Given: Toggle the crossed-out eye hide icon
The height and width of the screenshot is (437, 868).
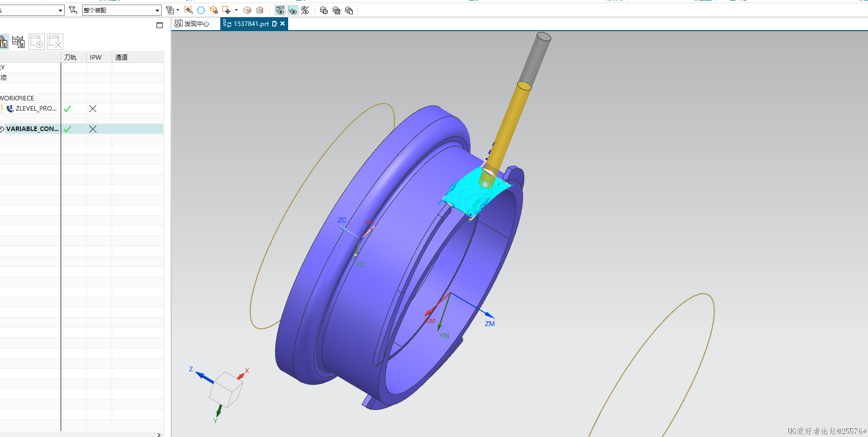Looking at the screenshot, I should point(305,10).
